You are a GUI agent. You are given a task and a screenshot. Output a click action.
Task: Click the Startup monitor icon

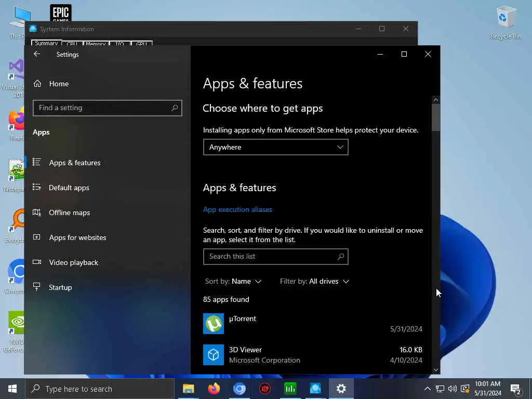[37, 287]
